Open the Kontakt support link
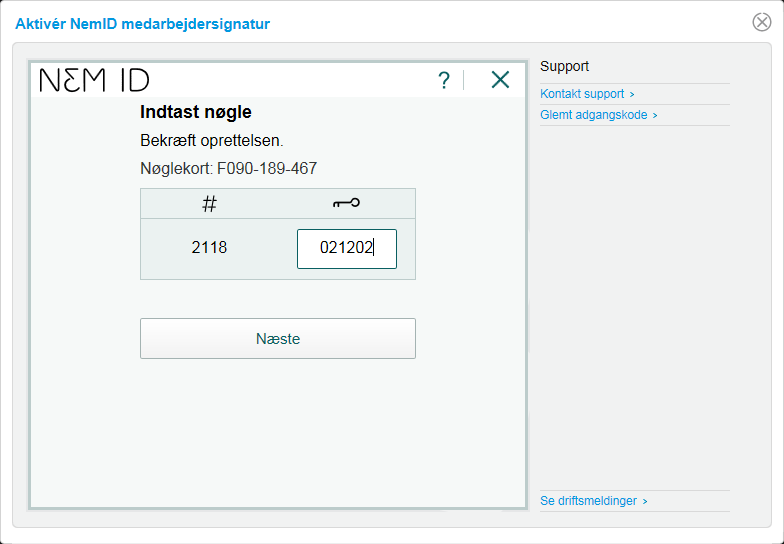Viewport: 784px width, 544px height. tap(587, 94)
